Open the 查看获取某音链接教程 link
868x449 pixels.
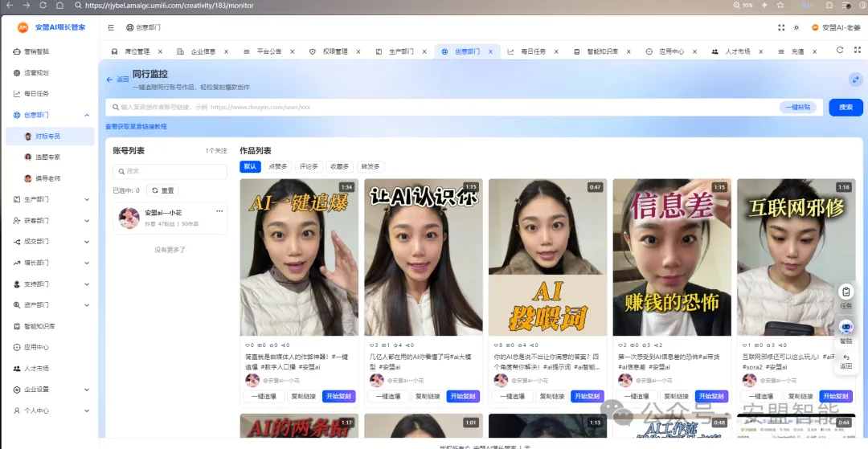pyautogui.click(x=136, y=126)
